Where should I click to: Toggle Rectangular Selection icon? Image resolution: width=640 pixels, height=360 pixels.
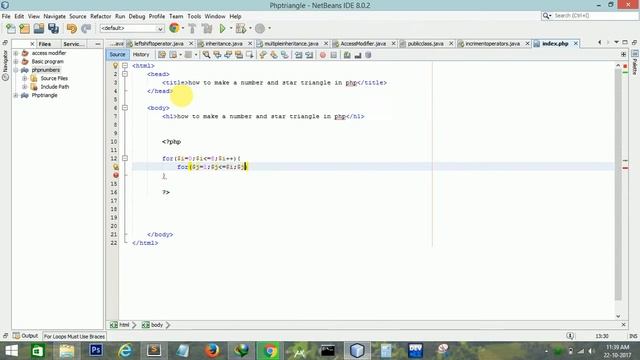coord(249,55)
